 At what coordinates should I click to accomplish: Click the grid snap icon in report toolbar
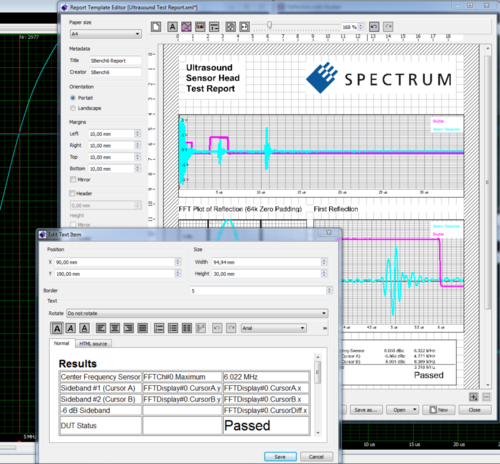(x=230, y=27)
